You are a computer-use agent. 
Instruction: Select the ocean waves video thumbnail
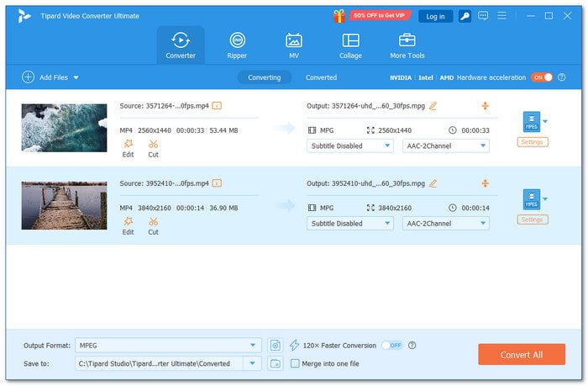(64, 128)
